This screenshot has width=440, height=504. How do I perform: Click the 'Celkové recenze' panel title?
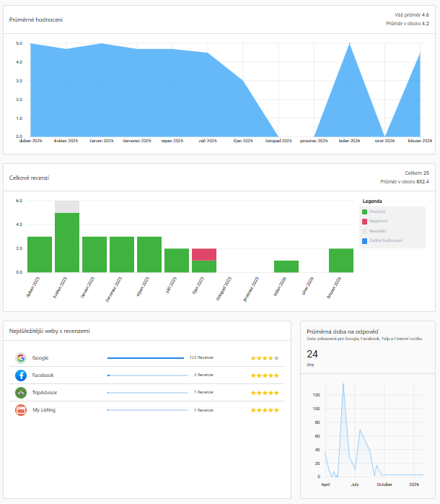coord(29,178)
